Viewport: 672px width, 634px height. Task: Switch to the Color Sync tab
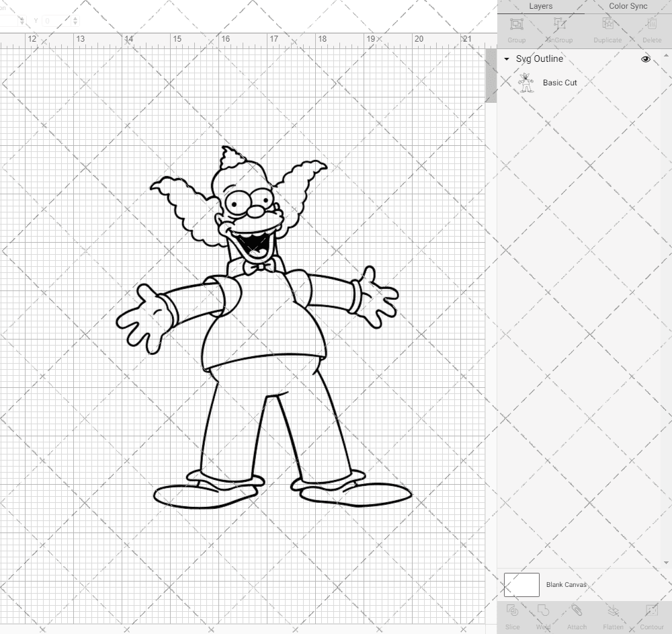(628, 7)
